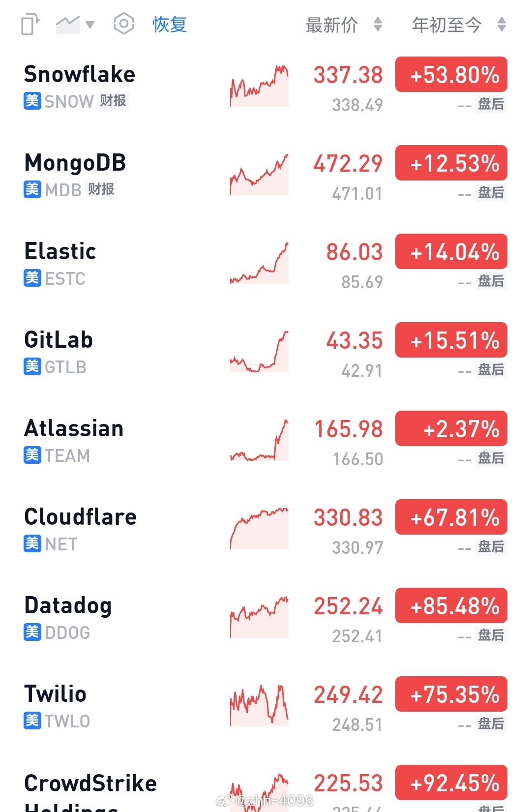Tap Snowflake +53.80% change badge

tap(451, 74)
